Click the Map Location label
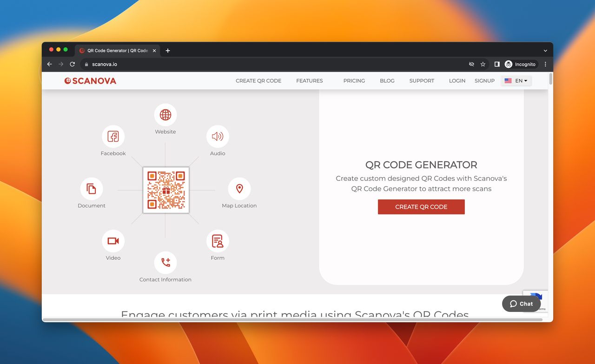Viewport: 595px width, 364px height. click(239, 206)
